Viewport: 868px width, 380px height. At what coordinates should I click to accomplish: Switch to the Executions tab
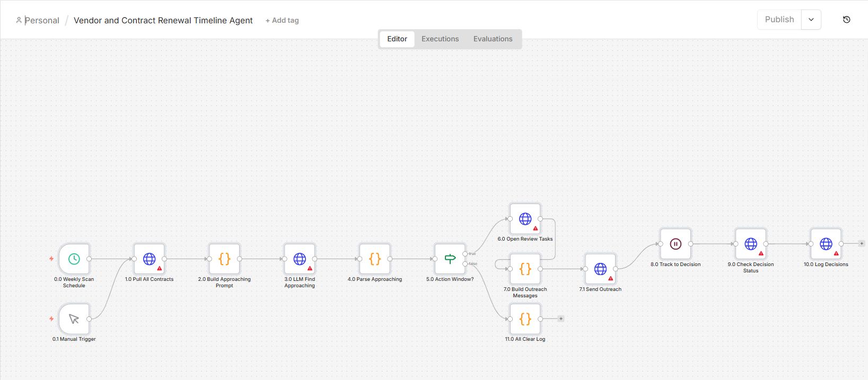[440, 39]
